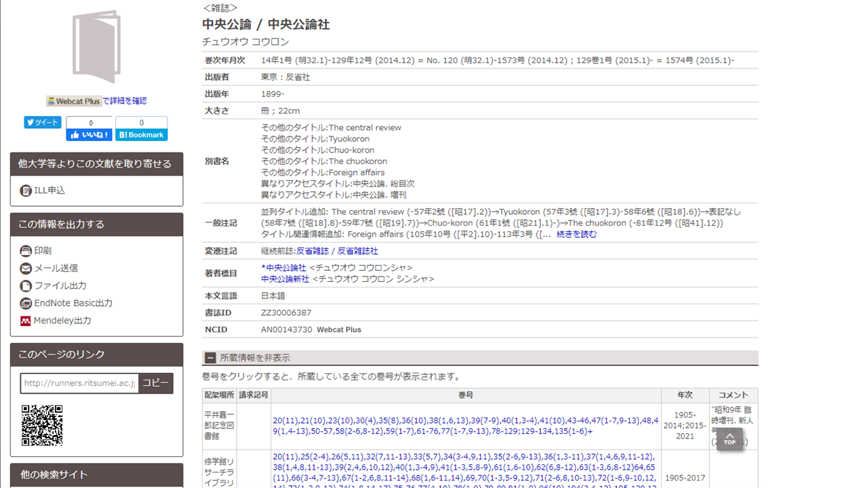This screenshot has width=868, height=488.
Task: Click the このページのリンク panel header
Action: coord(96,354)
